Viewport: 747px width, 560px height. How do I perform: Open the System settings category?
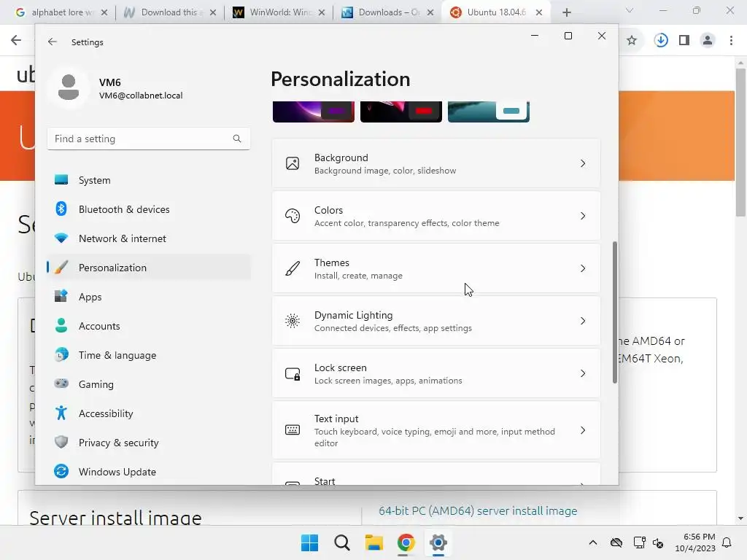(x=149, y=180)
